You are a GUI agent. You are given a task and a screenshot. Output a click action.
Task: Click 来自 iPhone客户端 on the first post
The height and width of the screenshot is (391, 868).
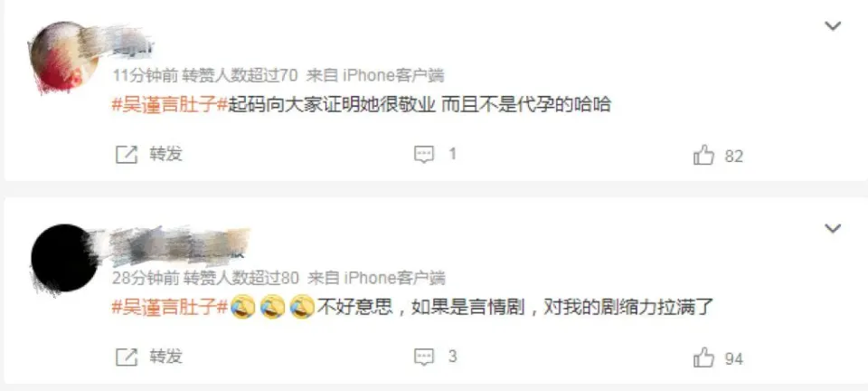[375, 75]
